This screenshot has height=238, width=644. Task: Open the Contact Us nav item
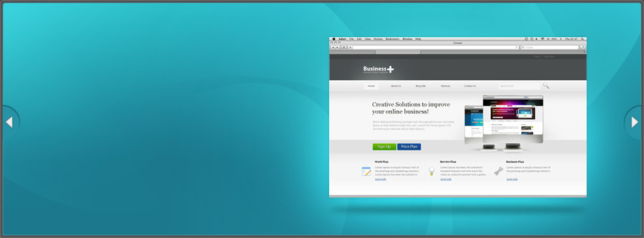(x=470, y=86)
